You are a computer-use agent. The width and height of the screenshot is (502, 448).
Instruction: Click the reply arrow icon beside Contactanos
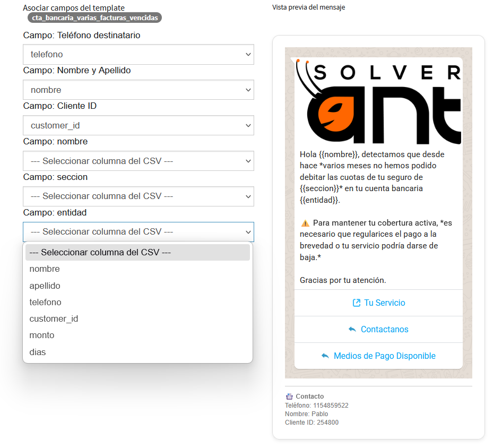pyautogui.click(x=352, y=329)
